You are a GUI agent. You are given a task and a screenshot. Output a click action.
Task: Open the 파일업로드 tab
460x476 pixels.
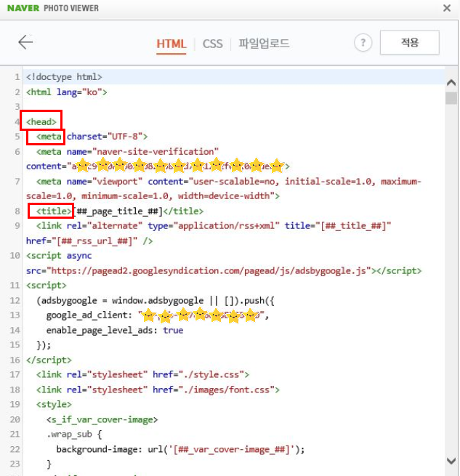pos(264,44)
